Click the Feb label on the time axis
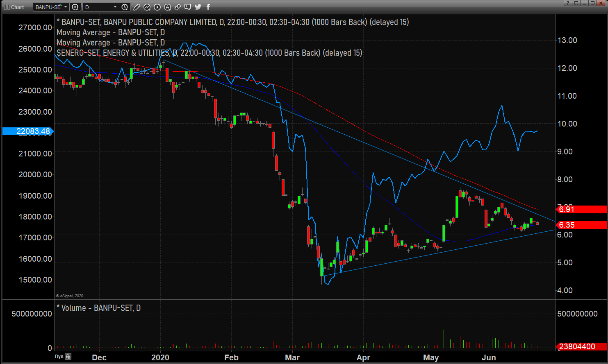The height and width of the screenshot is (364, 608). click(231, 357)
